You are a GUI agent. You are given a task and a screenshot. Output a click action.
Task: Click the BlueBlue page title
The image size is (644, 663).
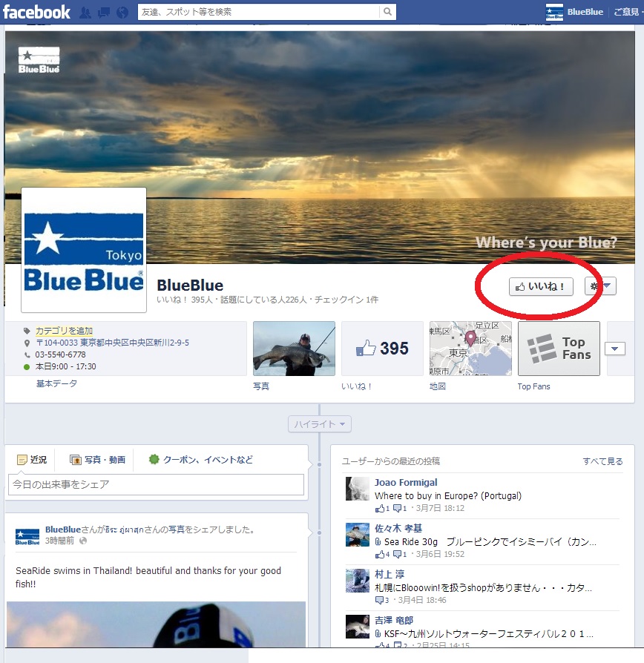[x=190, y=286]
